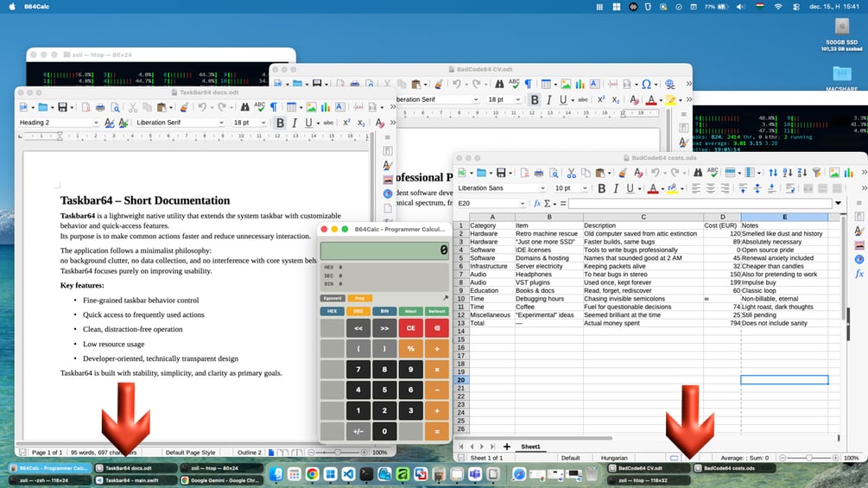868x488 pixels.
Task: Click equals key in B64Calc
Action: tap(437, 431)
